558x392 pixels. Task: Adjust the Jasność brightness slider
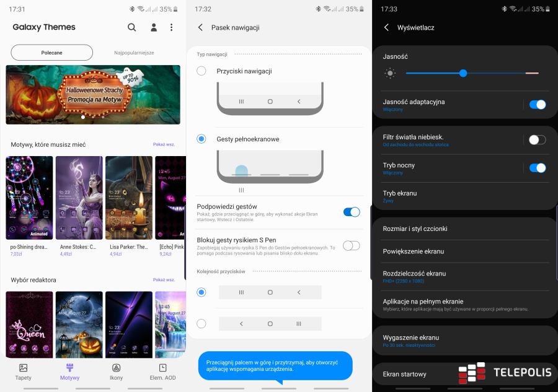tap(463, 73)
